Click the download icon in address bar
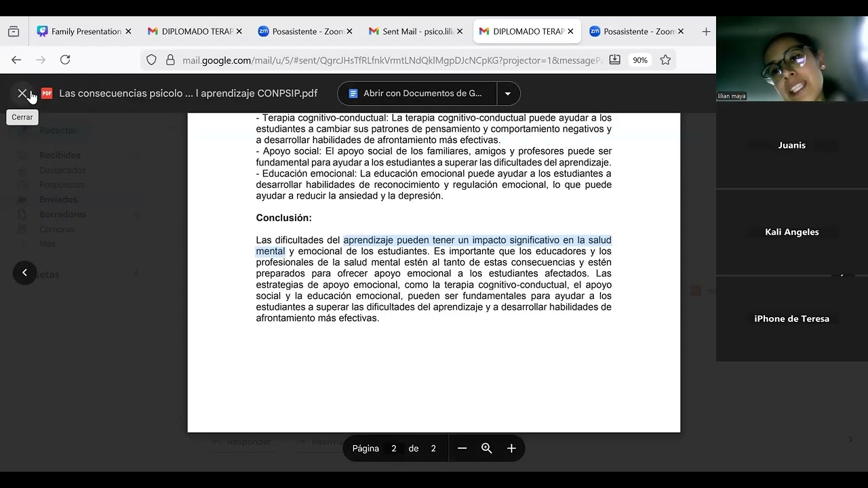 [x=614, y=60]
